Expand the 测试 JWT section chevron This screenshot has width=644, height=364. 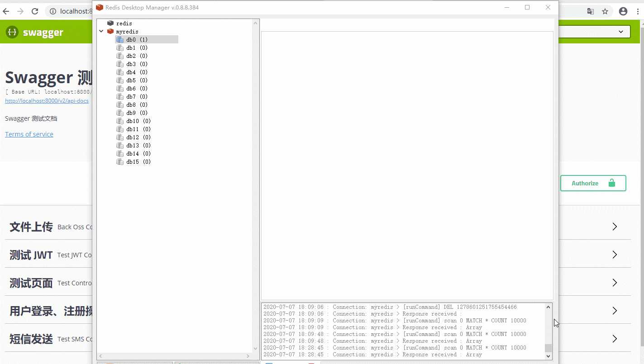615,255
